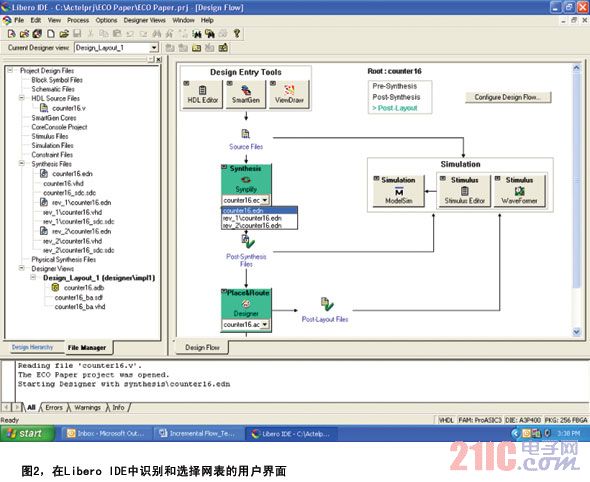This screenshot has width=590, height=482.
Task: Click the New Project toolbar icon
Action: 11,34
